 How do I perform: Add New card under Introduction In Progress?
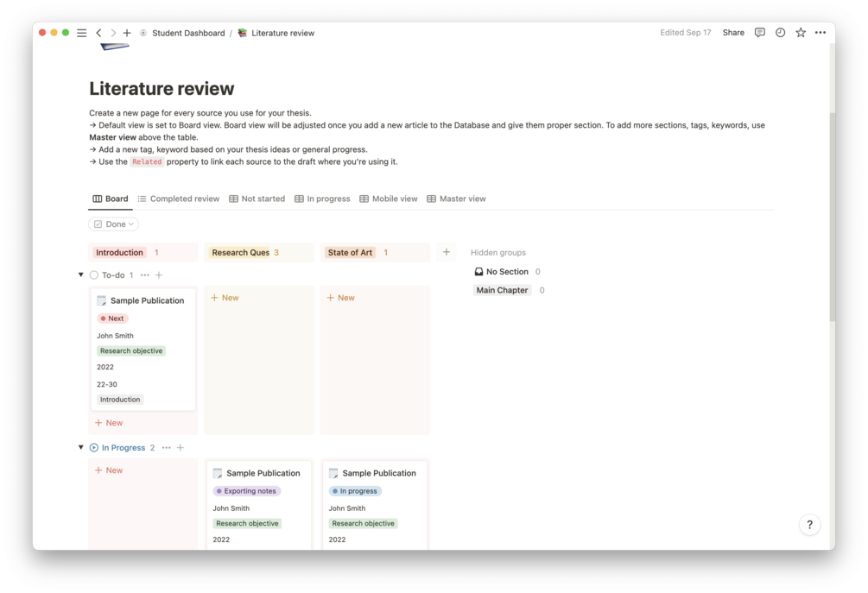pyautogui.click(x=109, y=470)
